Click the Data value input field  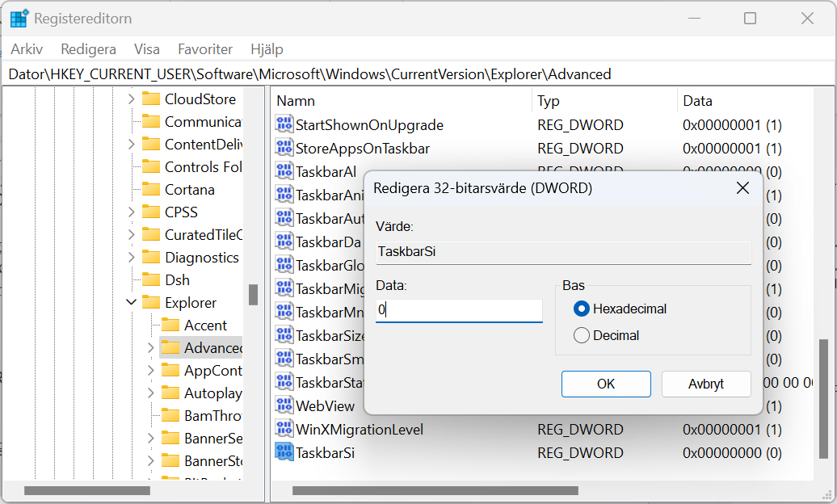pos(459,310)
